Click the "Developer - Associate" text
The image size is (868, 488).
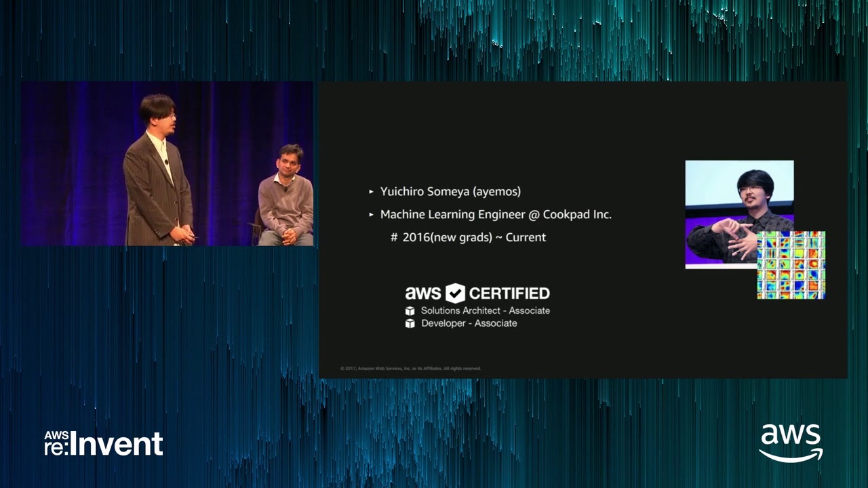pyautogui.click(x=469, y=323)
